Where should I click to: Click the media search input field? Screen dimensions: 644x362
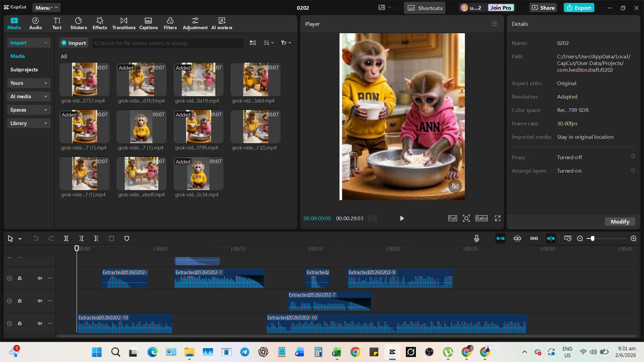coord(168,43)
